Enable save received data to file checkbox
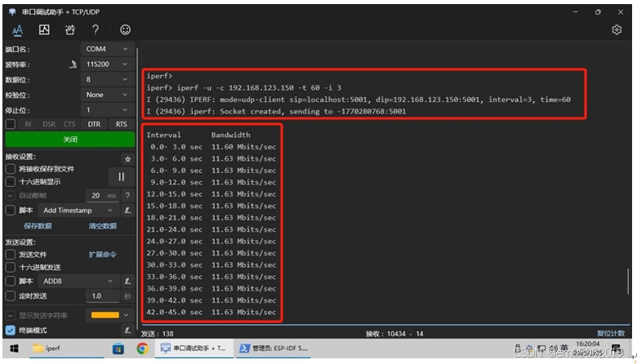The height and width of the screenshot is (364, 637). (11, 169)
